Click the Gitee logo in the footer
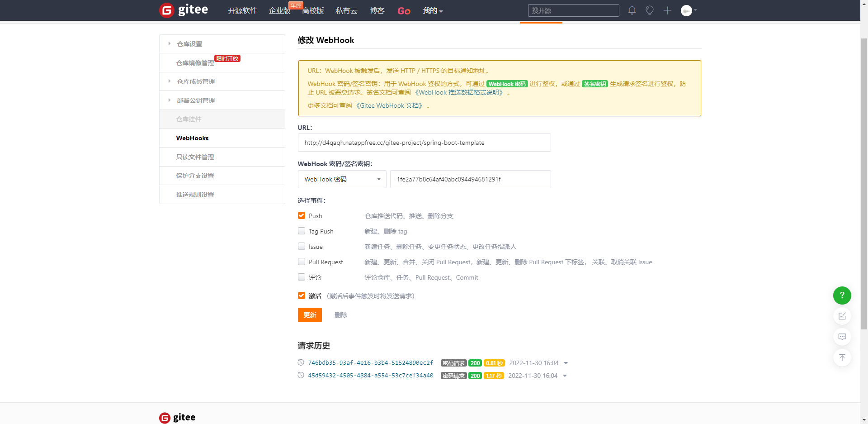The width and height of the screenshot is (868, 424). (x=177, y=418)
